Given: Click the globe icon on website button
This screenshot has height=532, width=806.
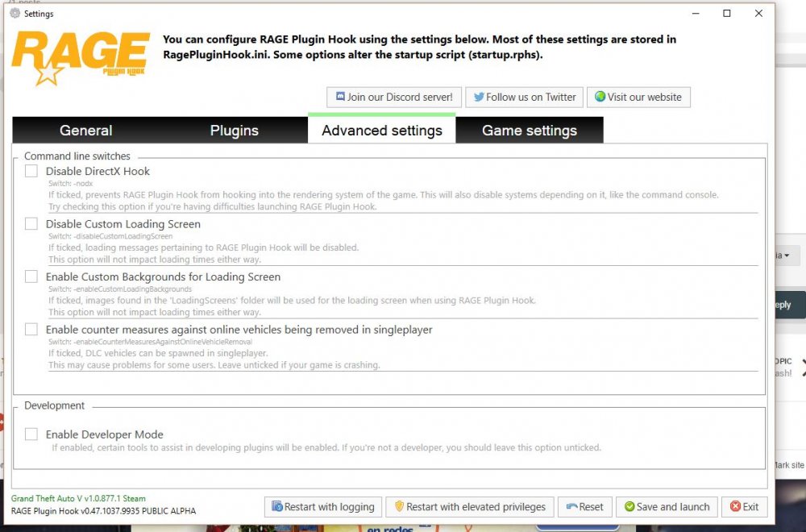Looking at the screenshot, I should tap(600, 97).
